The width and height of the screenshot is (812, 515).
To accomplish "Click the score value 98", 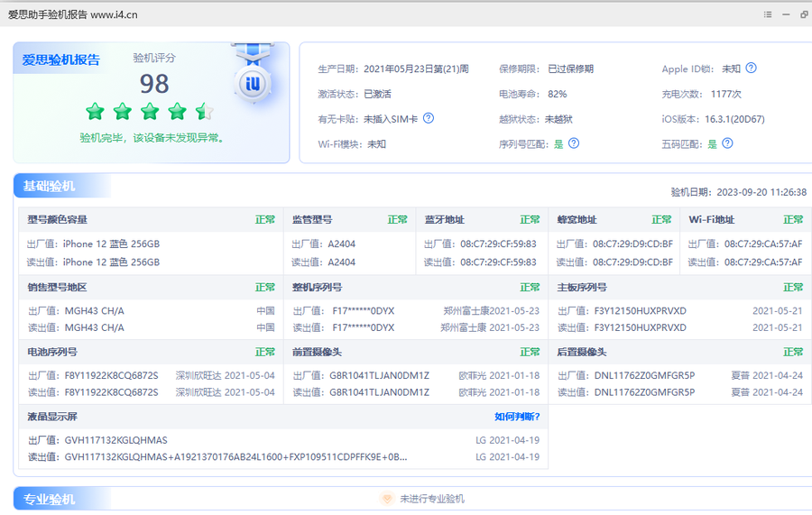I will coord(154,84).
